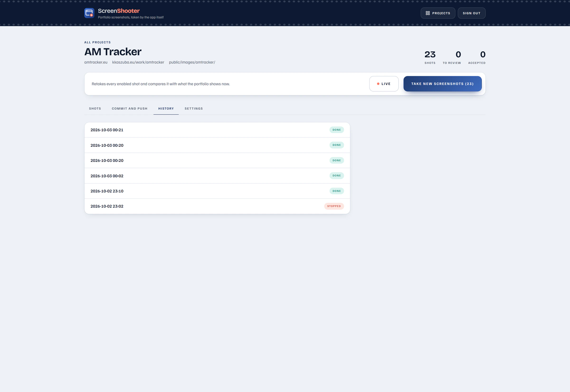
Task: Click Done badge of 00:21 run
Action: click(337, 130)
